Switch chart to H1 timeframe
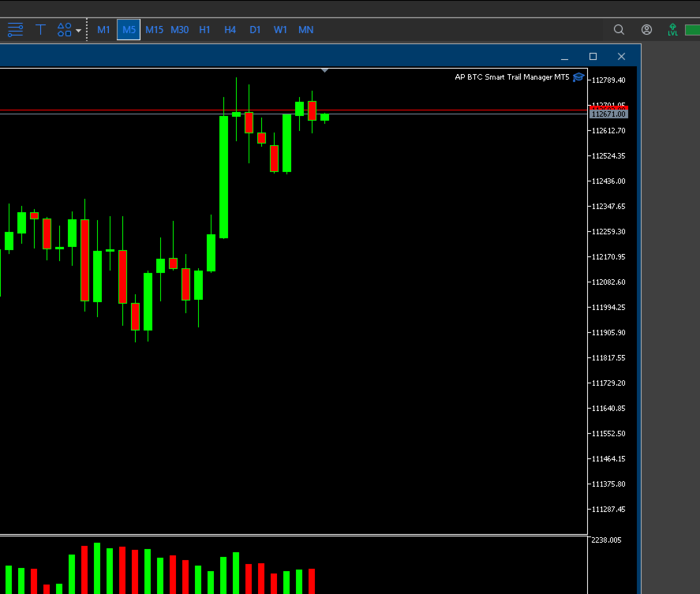700x594 pixels. click(x=204, y=30)
